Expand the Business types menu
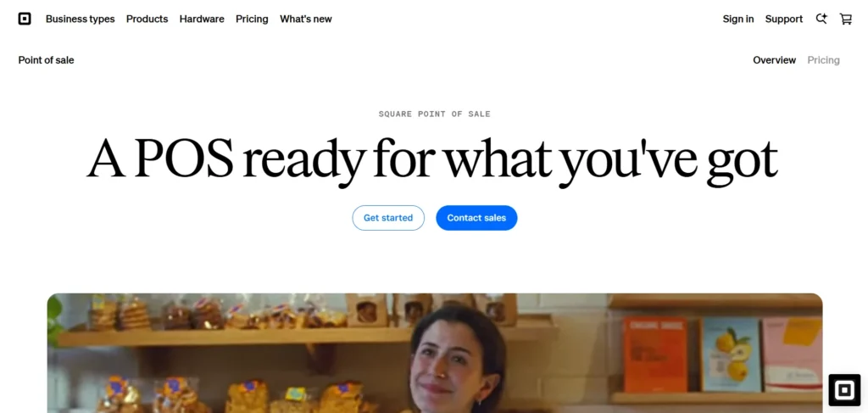 81,19
